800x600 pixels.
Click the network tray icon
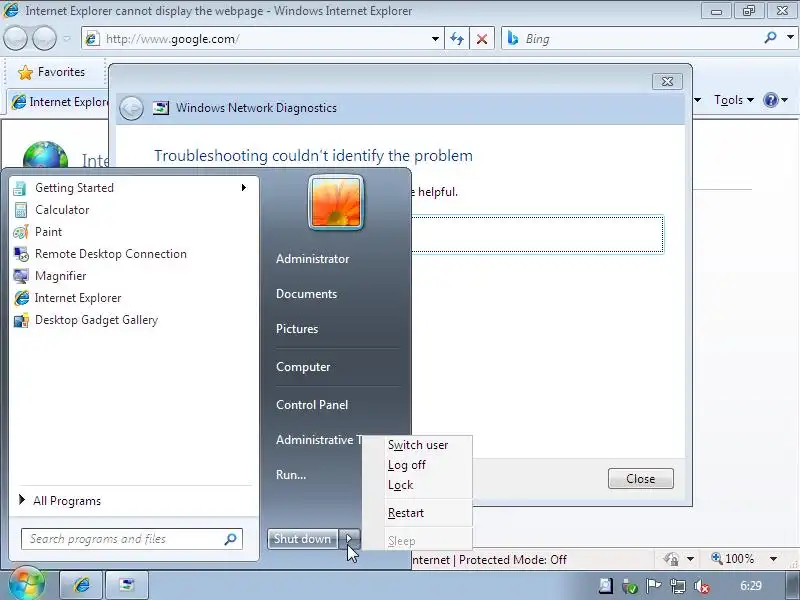pos(678,586)
